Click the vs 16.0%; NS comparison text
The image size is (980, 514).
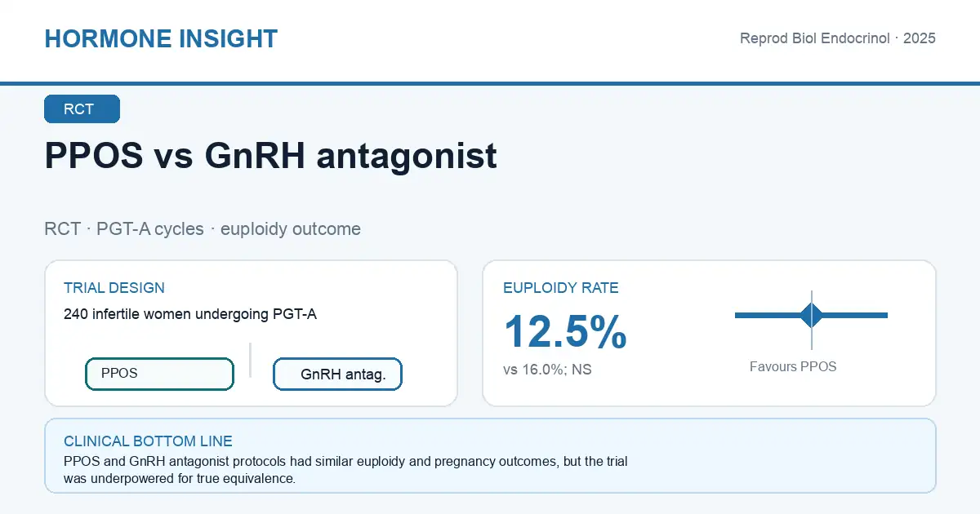(547, 370)
